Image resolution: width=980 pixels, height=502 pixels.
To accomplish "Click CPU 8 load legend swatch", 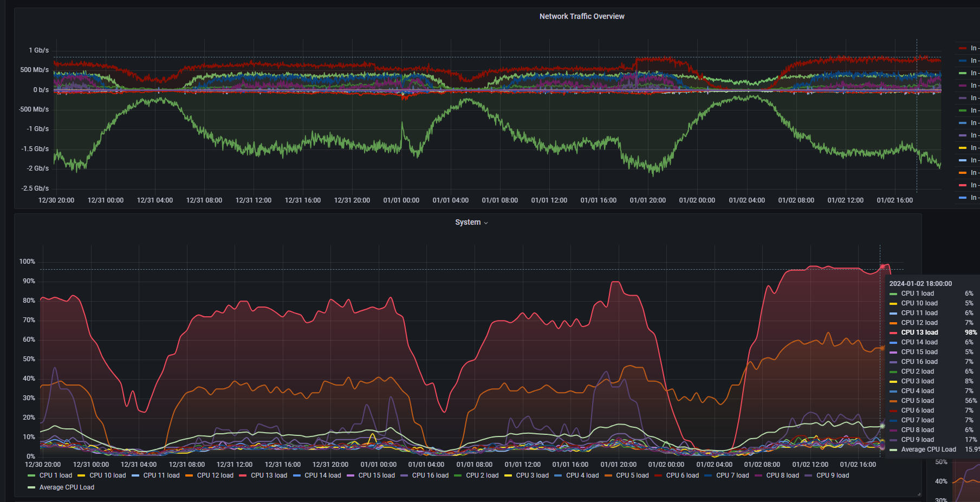I will 758,475.
